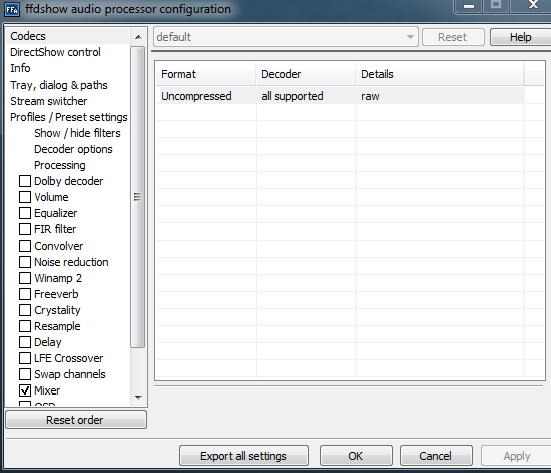
Task: Check the Convolver filter box
Action: [x=25, y=246]
